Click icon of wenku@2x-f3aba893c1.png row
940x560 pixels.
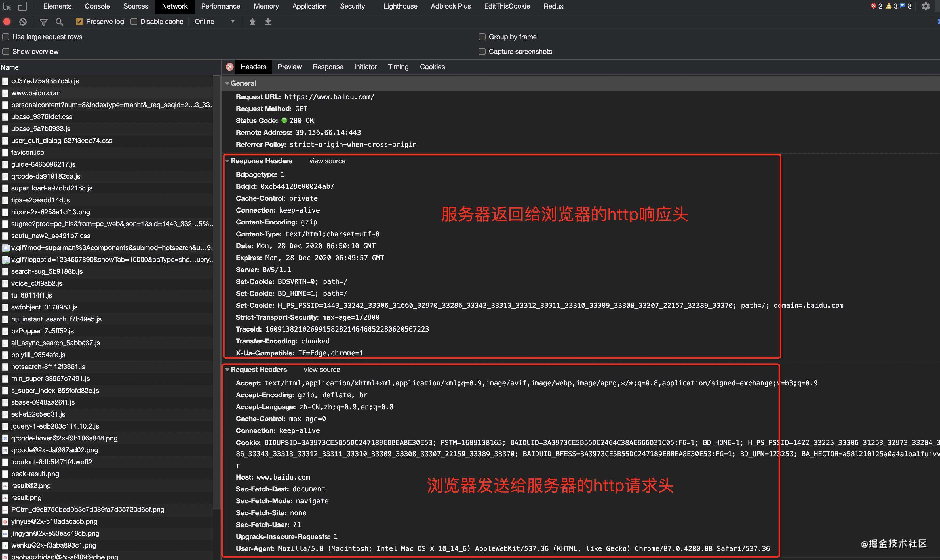(5, 545)
